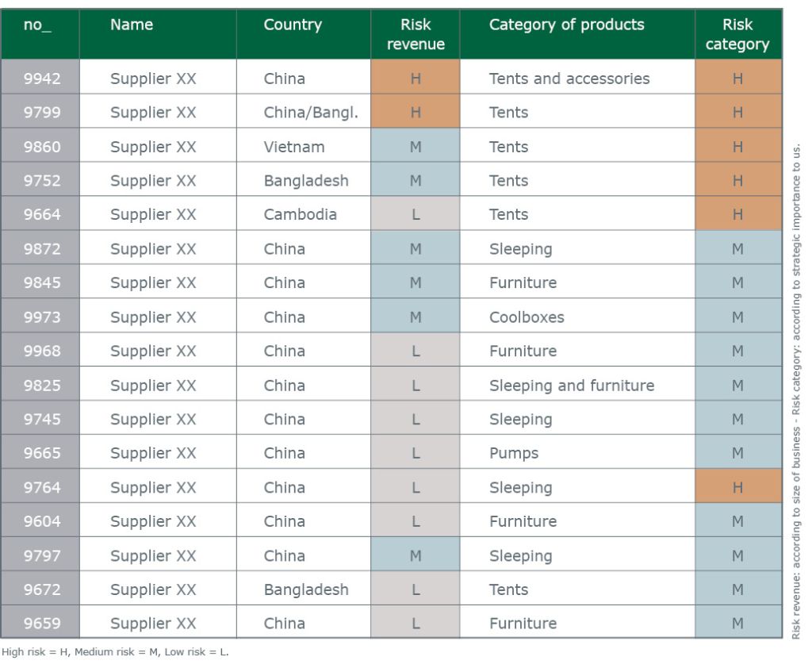This screenshot has height=668, width=812.
Task: Click supplier number 9764 cell
Action: 40,487
